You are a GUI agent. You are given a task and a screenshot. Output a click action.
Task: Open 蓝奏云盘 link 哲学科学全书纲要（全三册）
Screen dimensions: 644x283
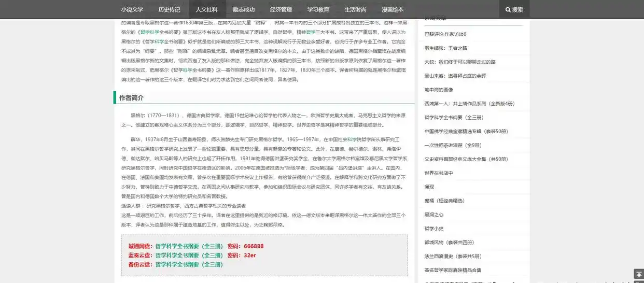pyautogui.click(x=189, y=255)
